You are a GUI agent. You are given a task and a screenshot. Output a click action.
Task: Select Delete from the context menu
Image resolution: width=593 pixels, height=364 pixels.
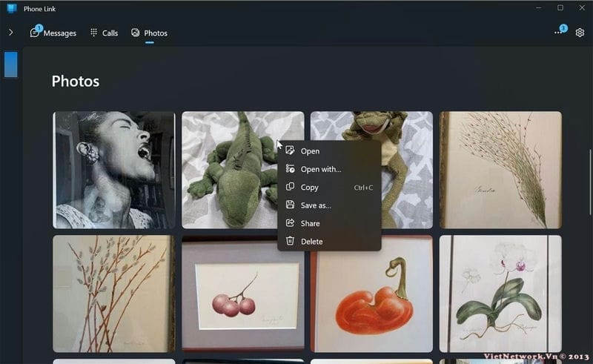tap(311, 242)
